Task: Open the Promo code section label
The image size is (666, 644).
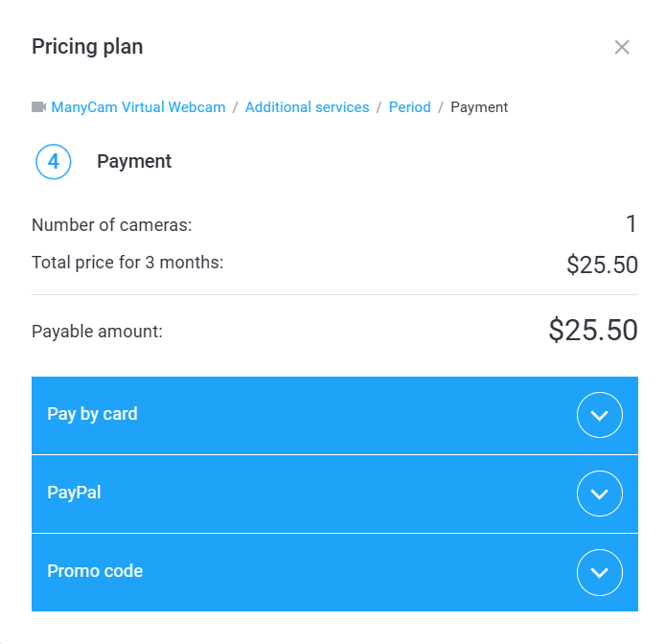Action: [x=95, y=571]
